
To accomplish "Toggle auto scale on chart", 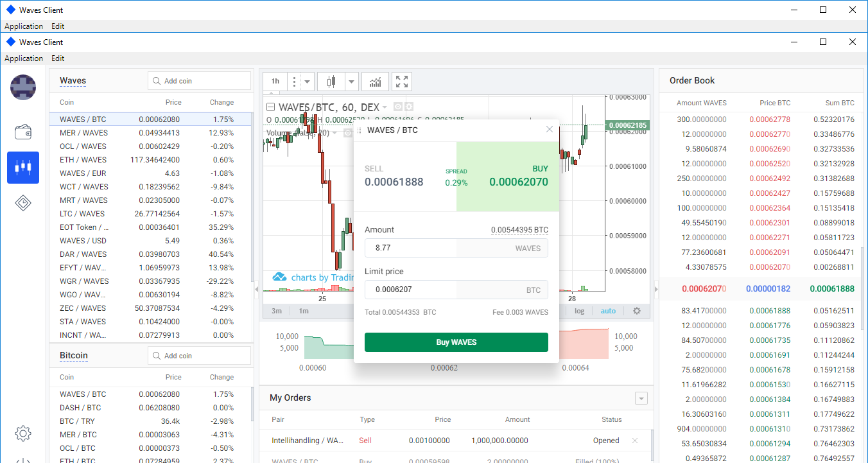I will pyautogui.click(x=608, y=311).
